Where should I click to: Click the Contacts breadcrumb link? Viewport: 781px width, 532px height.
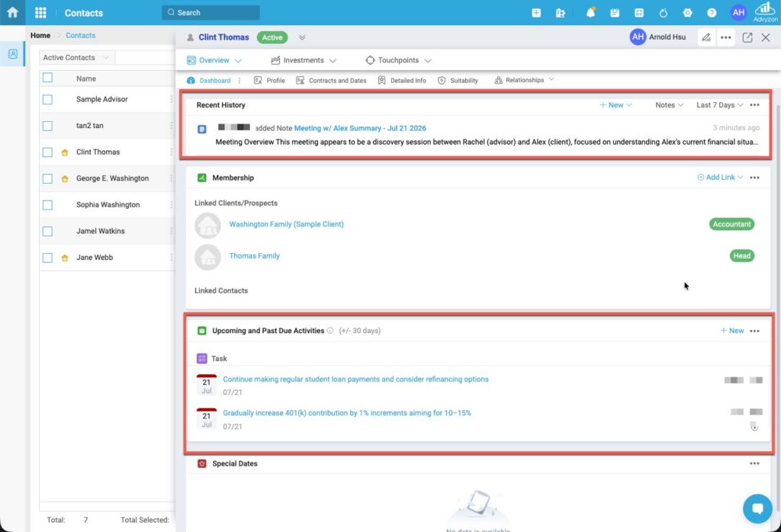tap(80, 35)
